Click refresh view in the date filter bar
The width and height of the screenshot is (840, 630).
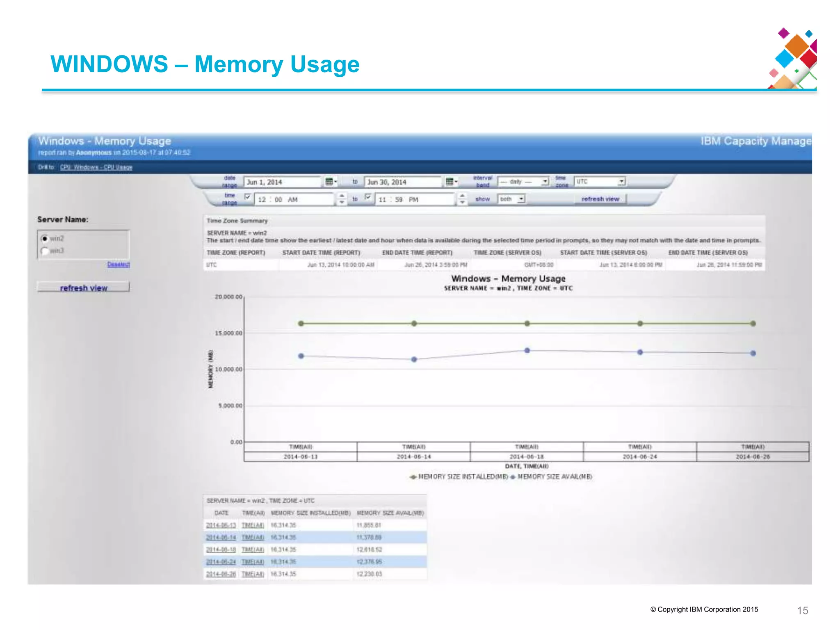(x=600, y=199)
